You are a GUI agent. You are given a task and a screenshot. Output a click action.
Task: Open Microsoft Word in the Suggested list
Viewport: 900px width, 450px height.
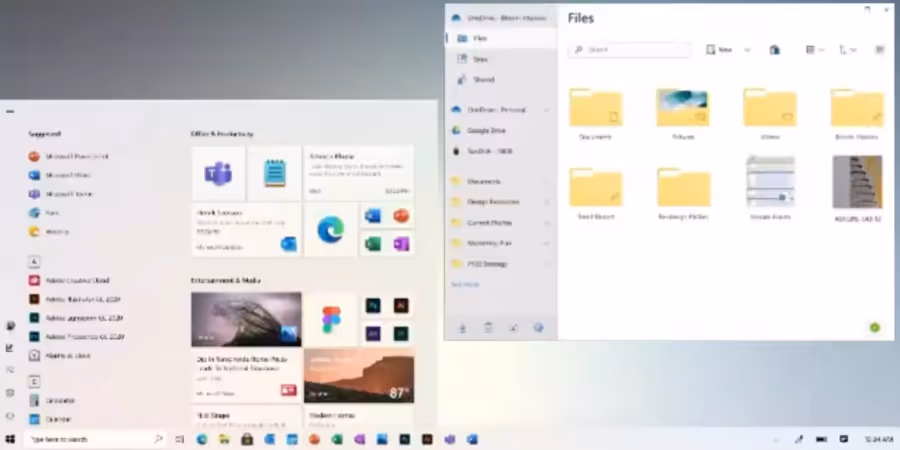point(60,175)
